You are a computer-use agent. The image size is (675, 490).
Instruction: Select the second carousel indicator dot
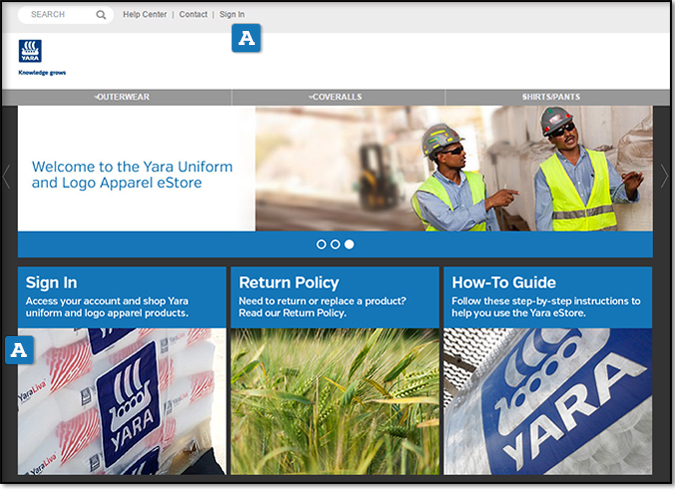335,244
